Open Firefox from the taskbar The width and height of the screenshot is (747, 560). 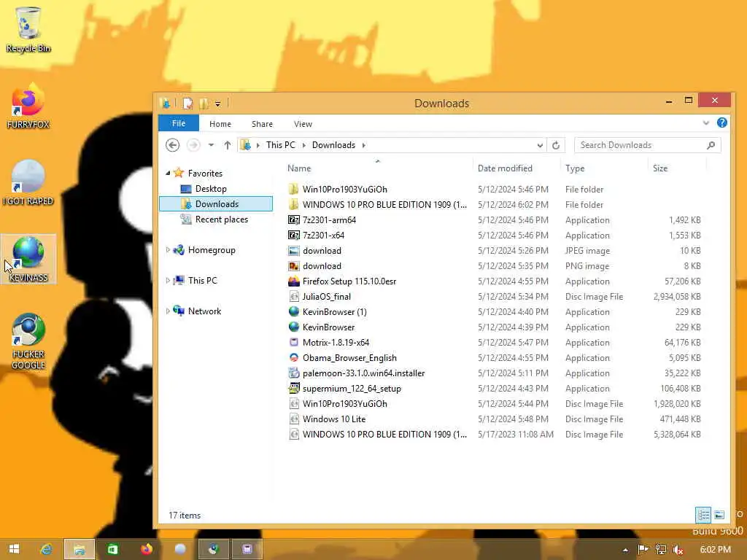tap(146, 549)
